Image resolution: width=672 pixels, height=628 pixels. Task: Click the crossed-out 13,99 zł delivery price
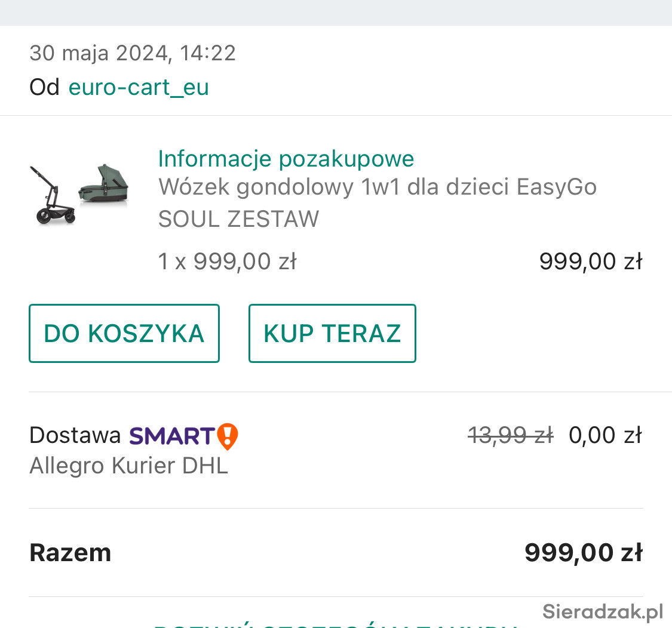510,435
